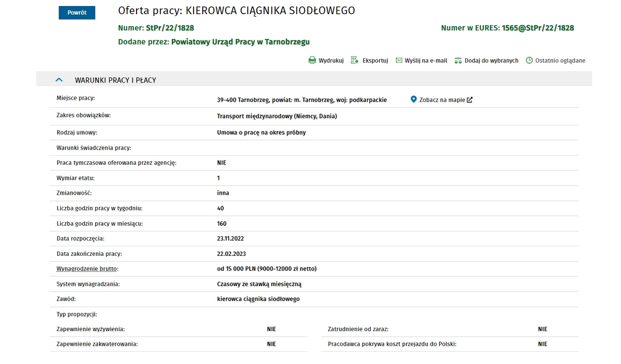Image resolution: width=621 pixels, height=364 pixels.
Task: Click the Pracodawca pokrywa koszt przejazdu label
Action: 392,344
